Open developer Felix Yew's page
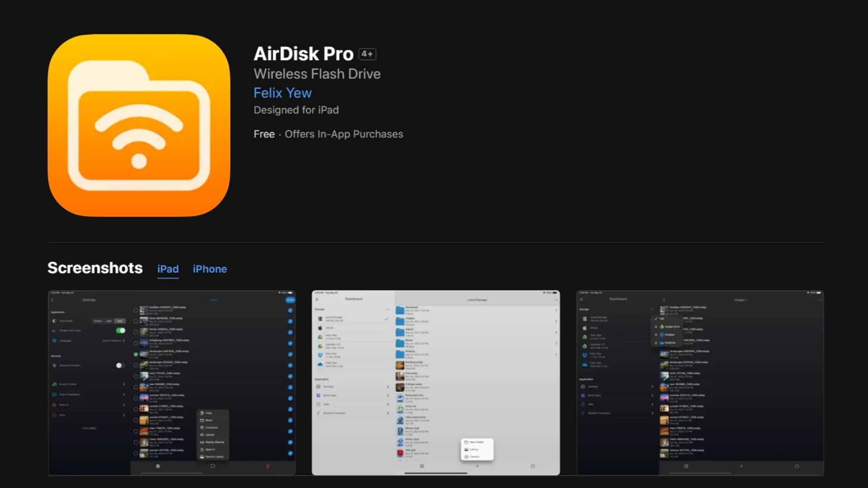 (283, 93)
